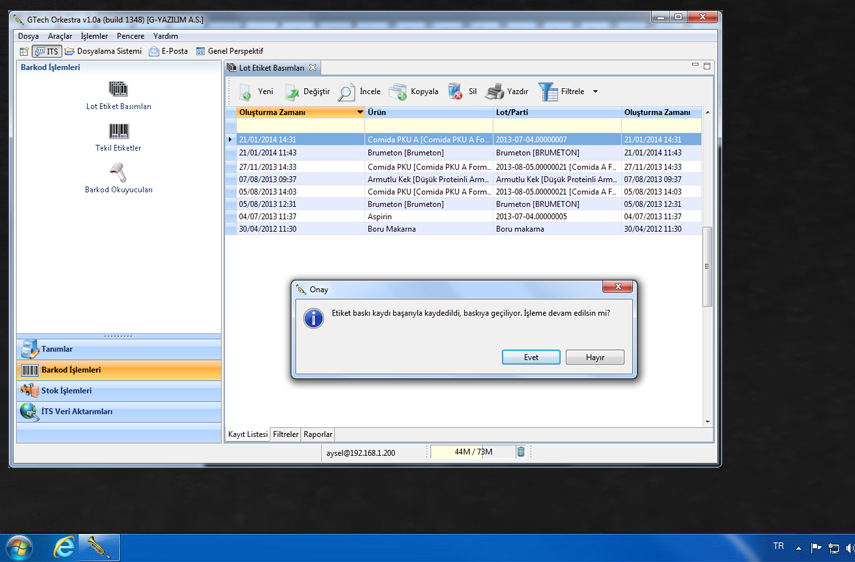Click Action Center flag tray icon

coord(816,548)
